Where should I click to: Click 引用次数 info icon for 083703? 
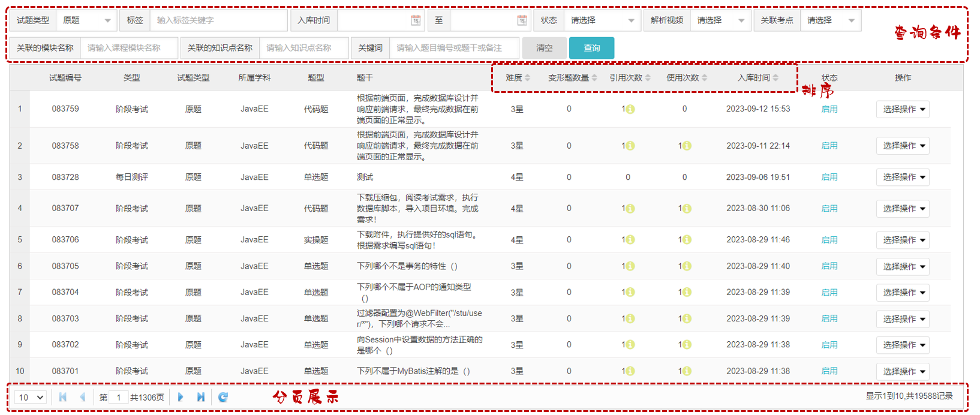[630, 319]
